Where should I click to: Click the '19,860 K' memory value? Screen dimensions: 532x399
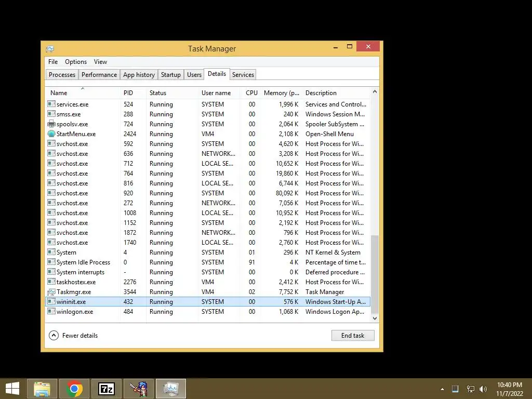pos(287,174)
